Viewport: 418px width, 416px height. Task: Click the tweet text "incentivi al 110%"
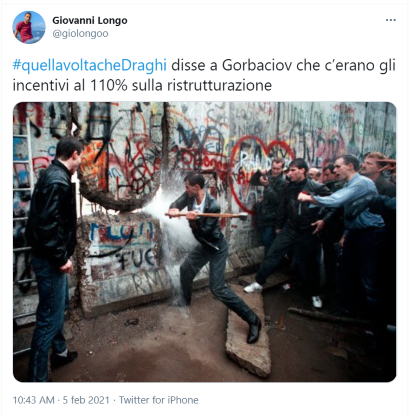point(70,85)
